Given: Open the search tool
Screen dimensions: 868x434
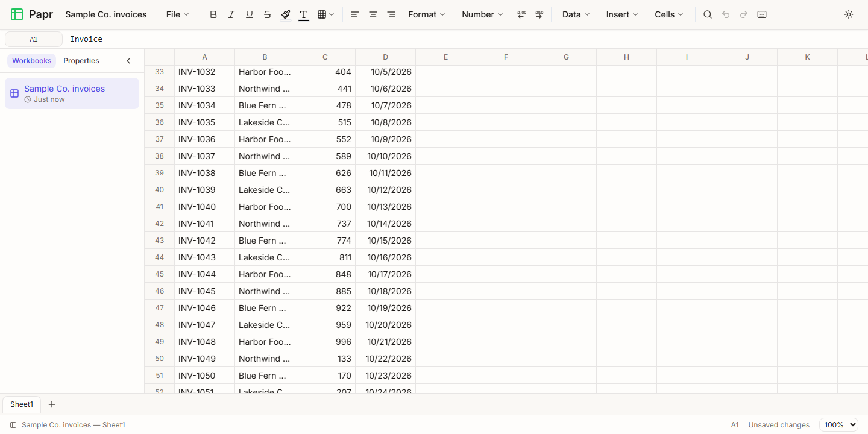Looking at the screenshot, I should pos(708,14).
